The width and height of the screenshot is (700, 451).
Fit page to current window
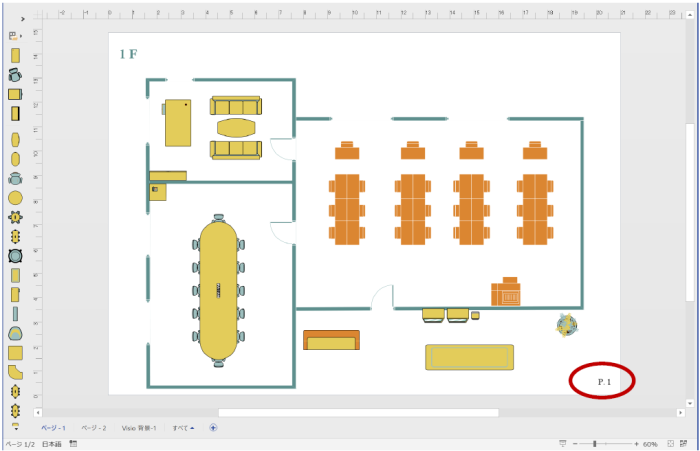pyautogui.click(x=670, y=443)
